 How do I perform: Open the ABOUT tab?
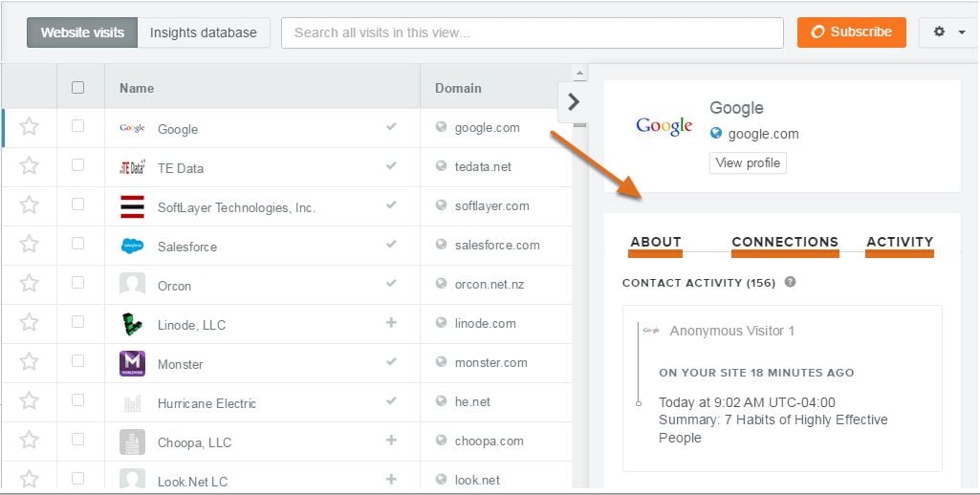pyautogui.click(x=656, y=243)
